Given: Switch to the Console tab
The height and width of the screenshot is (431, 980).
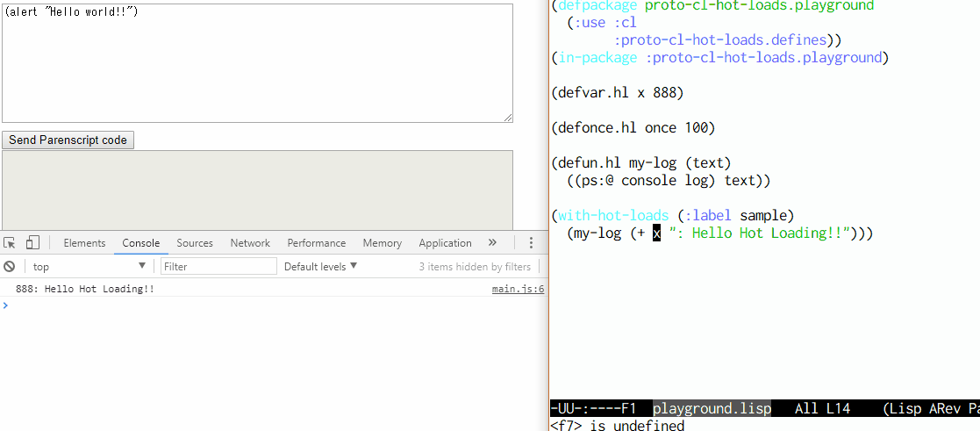Looking at the screenshot, I should point(140,243).
